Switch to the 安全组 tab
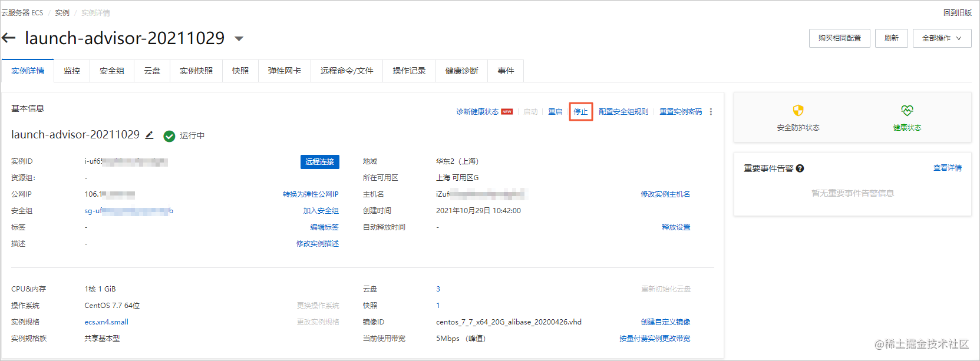980x361 pixels. pyautogui.click(x=112, y=71)
